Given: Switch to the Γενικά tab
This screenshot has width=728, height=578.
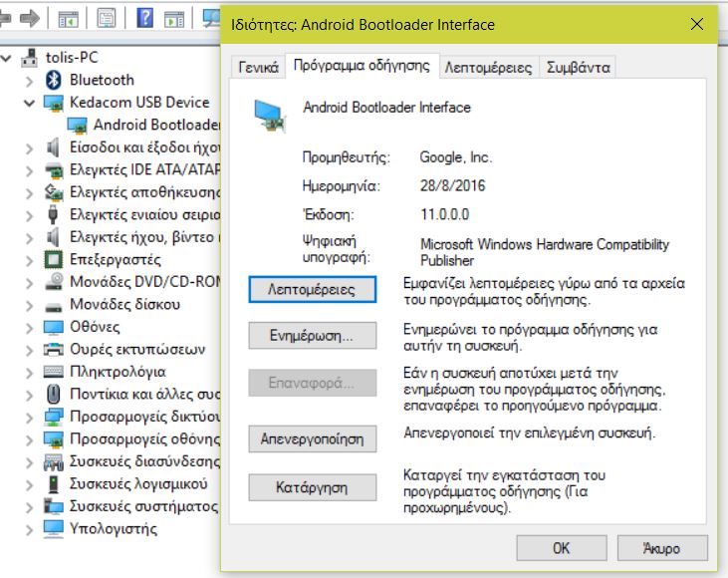Looking at the screenshot, I should (258, 68).
